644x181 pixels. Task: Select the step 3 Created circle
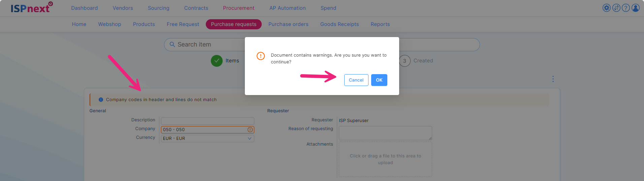click(x=405, y=61)
